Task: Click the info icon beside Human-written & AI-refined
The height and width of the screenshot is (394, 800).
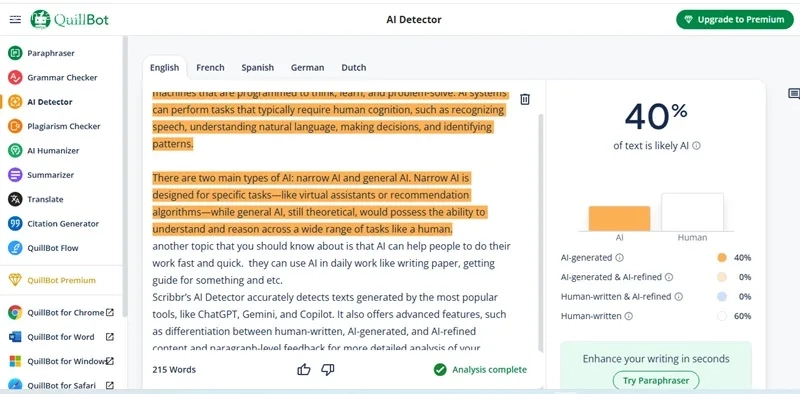Action: [x=679, y=297]
